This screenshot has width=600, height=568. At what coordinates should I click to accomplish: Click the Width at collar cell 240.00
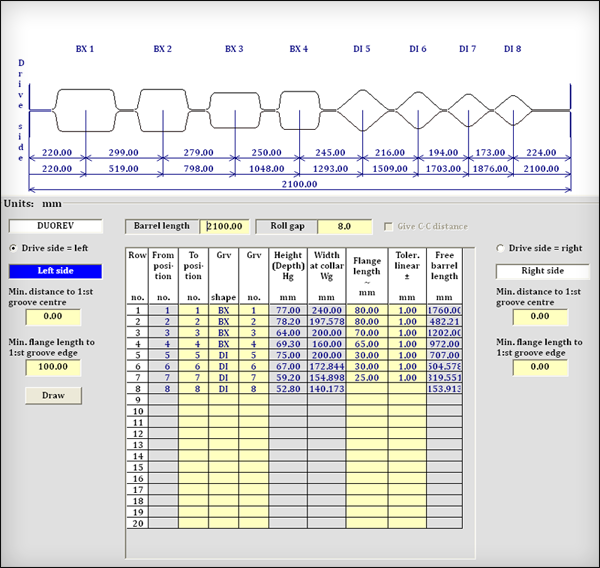pyautogui.click(x=327, y=310)
